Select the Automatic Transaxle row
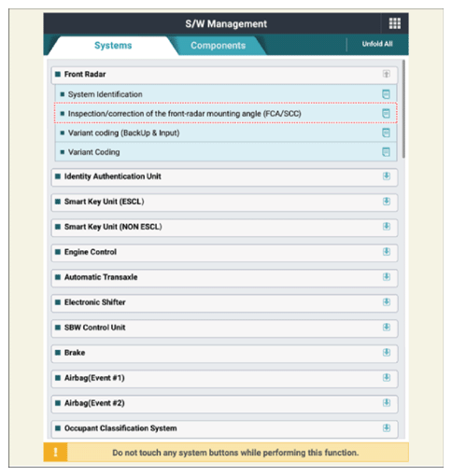Screen dimensions: 452x476 click(224, 277)
